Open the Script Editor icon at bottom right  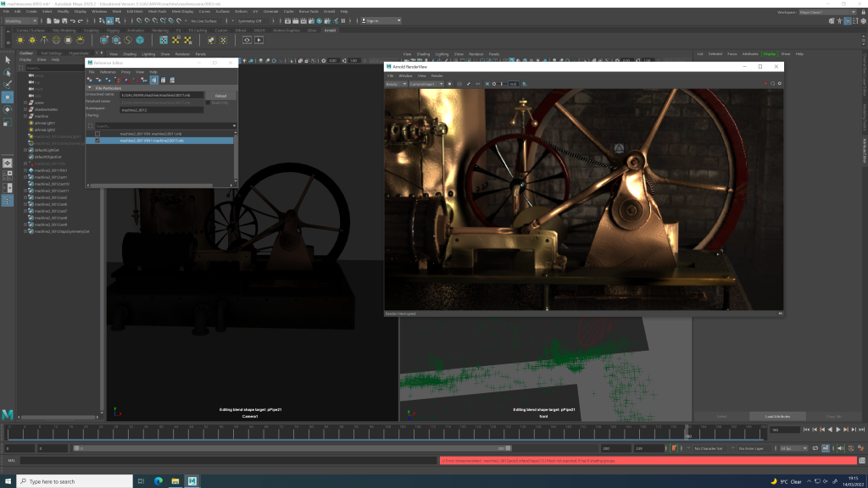point(862,460)
